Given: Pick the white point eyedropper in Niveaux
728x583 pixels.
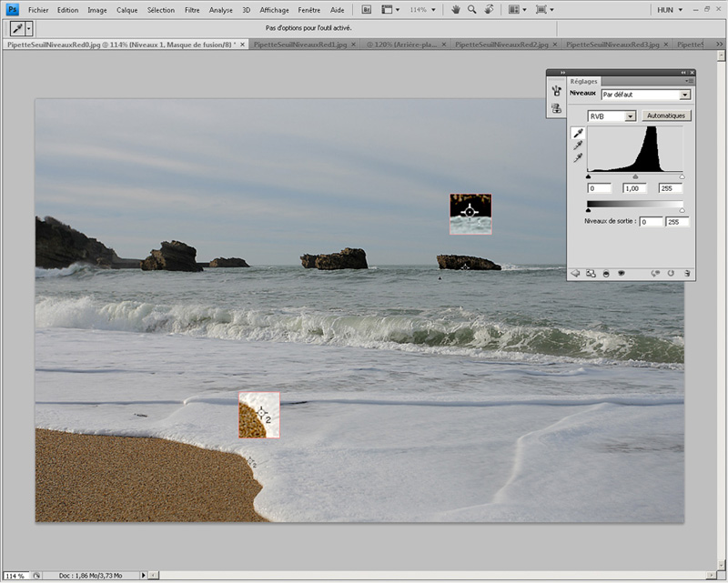Looking at the screenshot, I should pyautogui.click(x=578, y=158).
